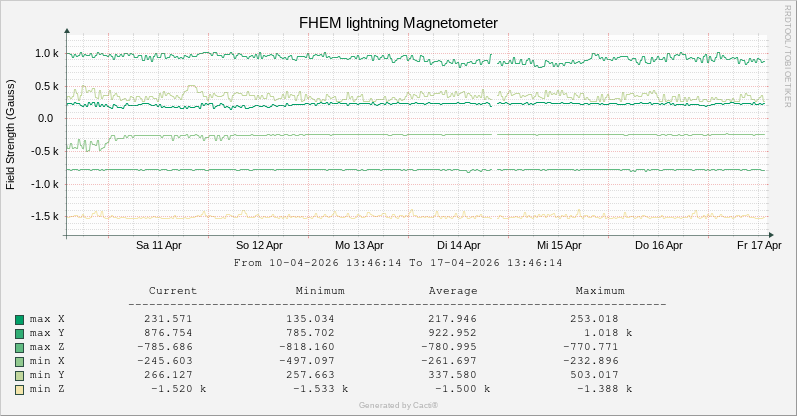This screenshot has width=797, height=416.
Task: Select the Mo 13 Apr date label
Action: [x=359, y=245]
